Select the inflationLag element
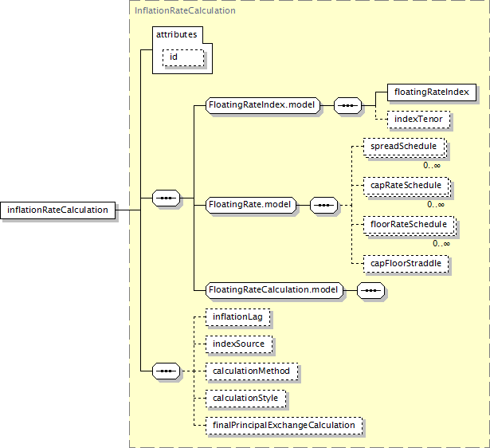The image size is (490, 448). pos(237,317)
